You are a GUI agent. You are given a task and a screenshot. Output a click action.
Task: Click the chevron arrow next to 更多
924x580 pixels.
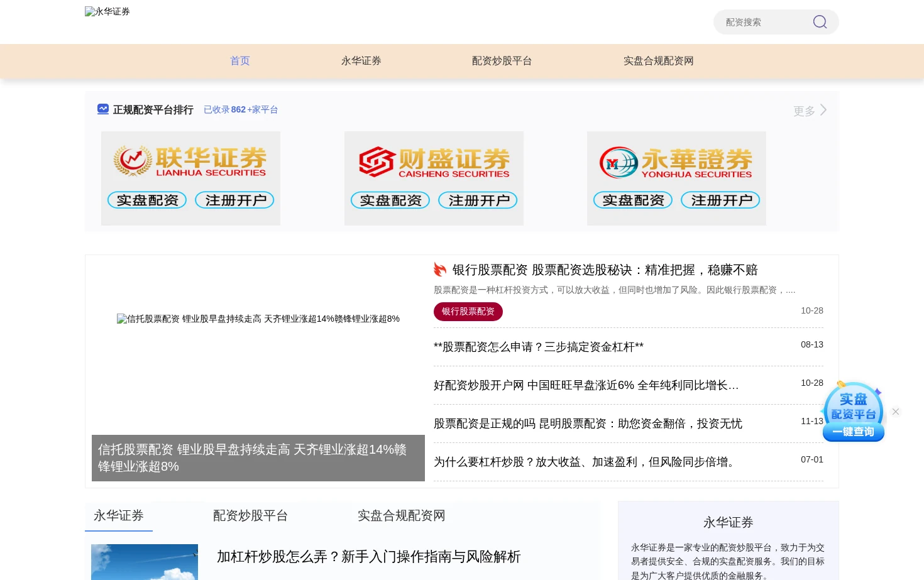tap(823, 110)
